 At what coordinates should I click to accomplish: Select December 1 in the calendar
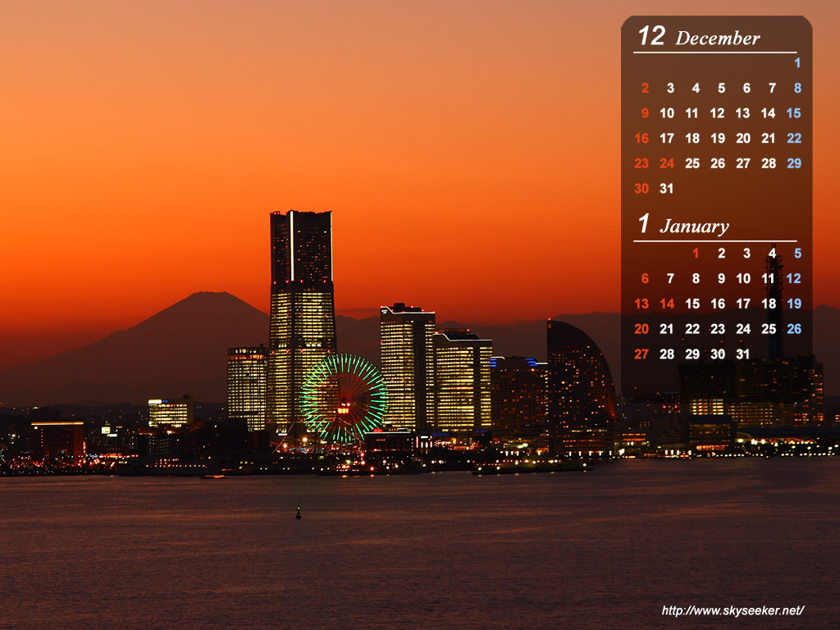(797, 62)
